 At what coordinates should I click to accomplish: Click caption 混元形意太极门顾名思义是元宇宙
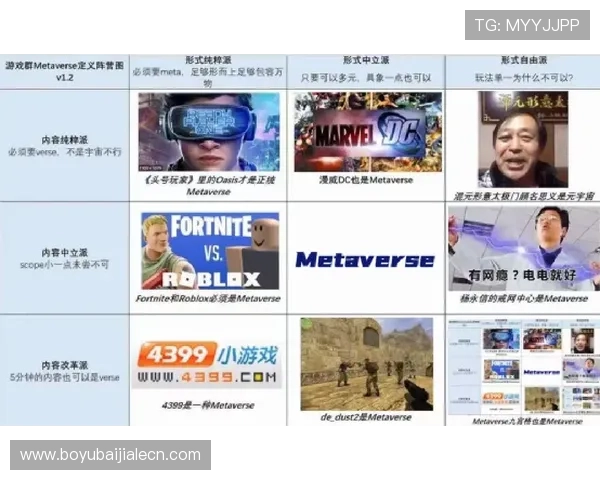pyautogui.click(x=524, y=196)
